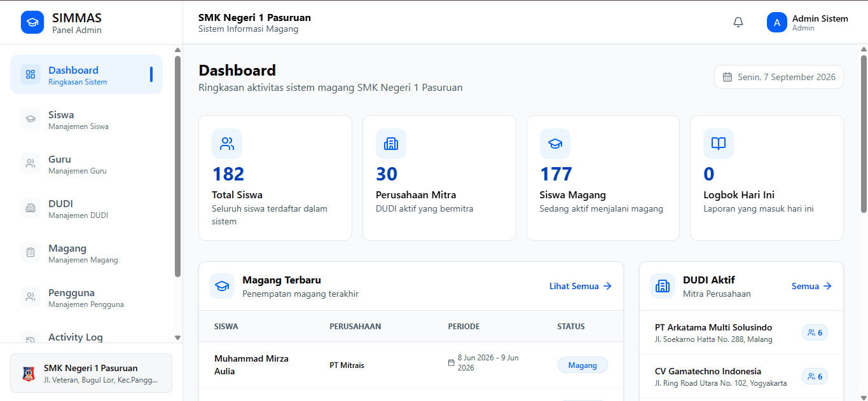Open the Admin Sistem profile menu
Screen dimensions: 868x401
pyautogui.click(x=808, y=22)
